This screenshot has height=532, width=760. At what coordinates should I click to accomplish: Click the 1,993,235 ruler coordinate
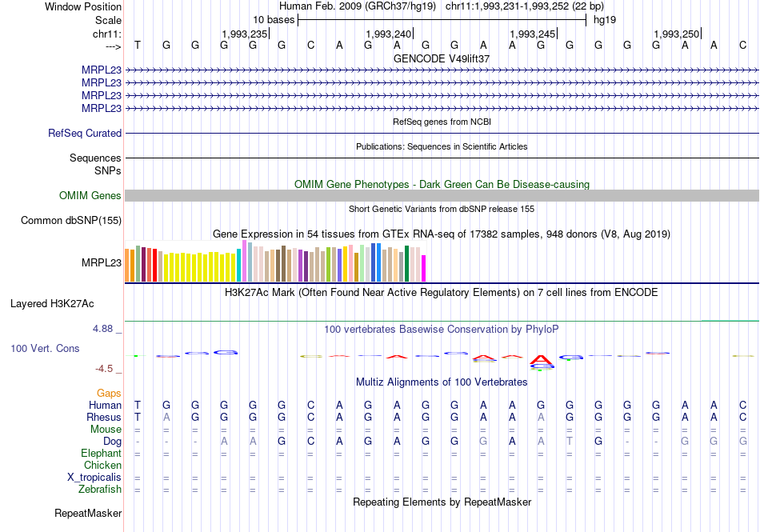click(244, 34)
